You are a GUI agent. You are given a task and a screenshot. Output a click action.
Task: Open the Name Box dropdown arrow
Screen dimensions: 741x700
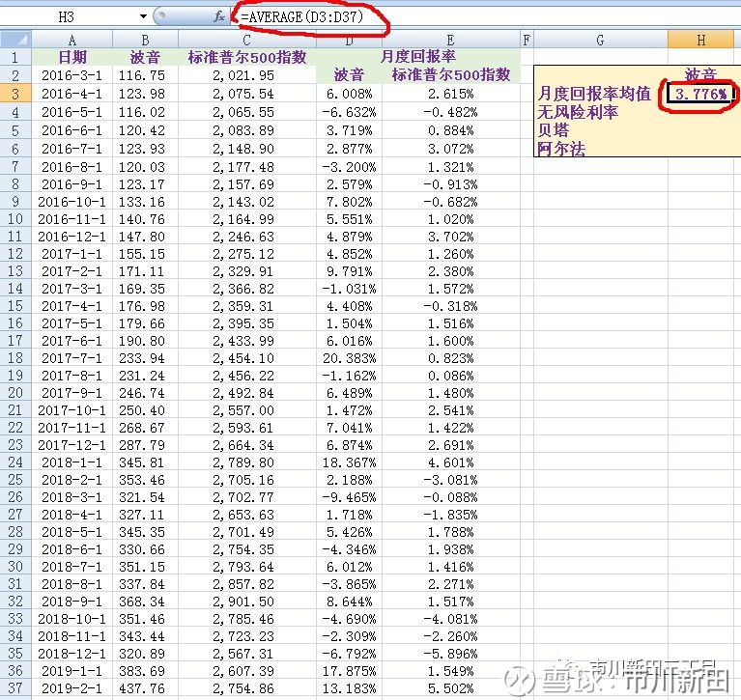[143, 17]
